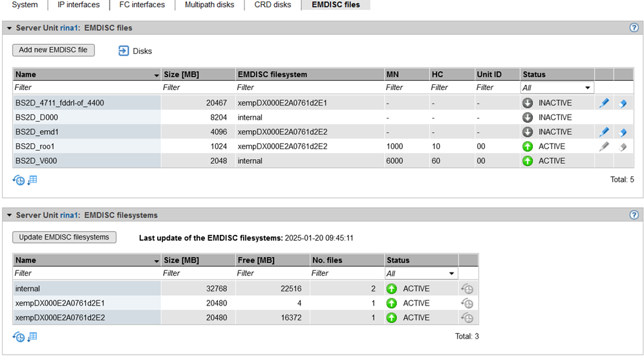Click the update icon for the internal filesystem row
The height and width of the screenshot is (356, 644).
[467, 289]
